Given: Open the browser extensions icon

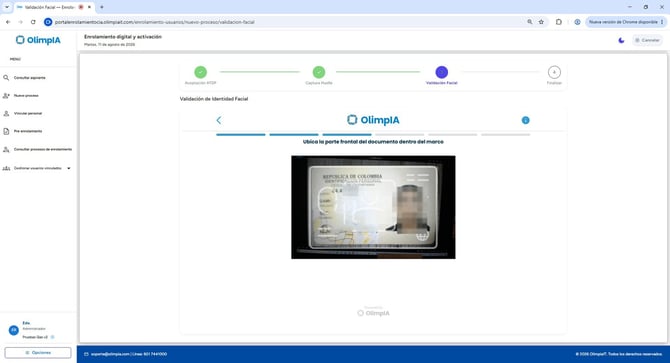Looking at the screenshot, I should [558, 22].
